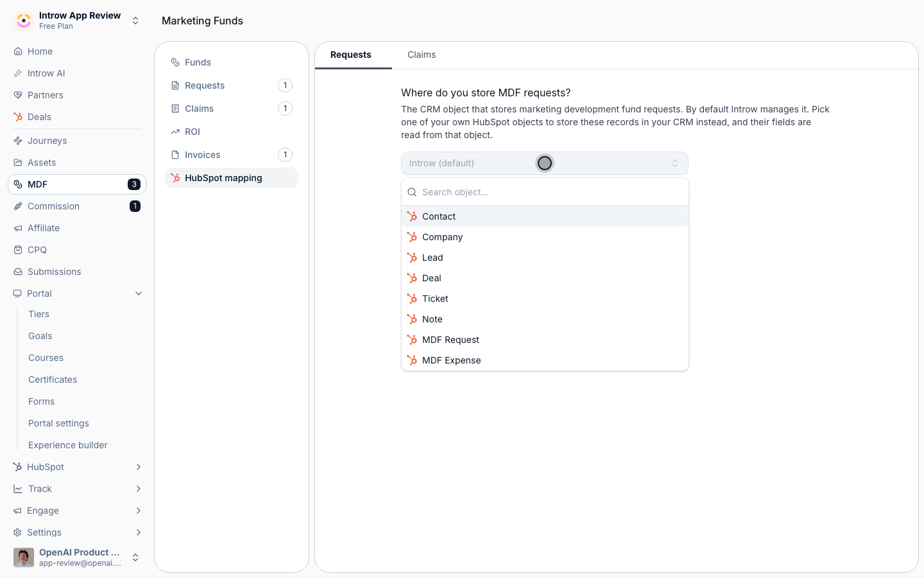Viewport: 924px width, 578px height.
Task: Open Portal settings
Action: (x=59, y=423)
